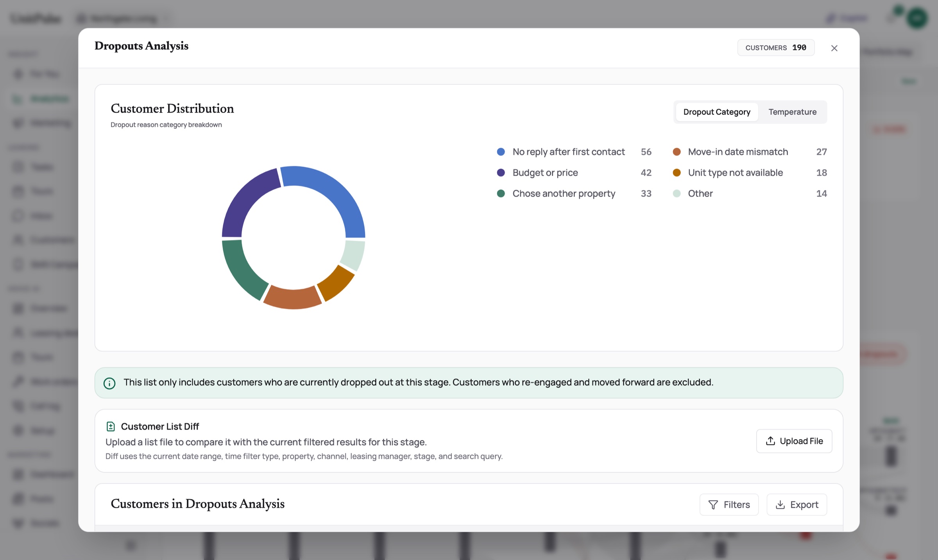Screen dimensions: 938x560
Task: Click the Unit type not available dot
Action: tap(677, 173)
